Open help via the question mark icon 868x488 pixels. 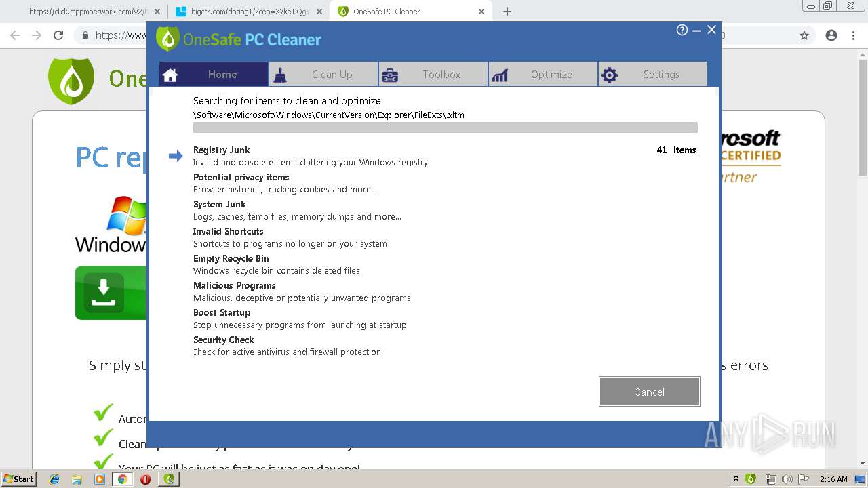(x=682, y=30)
